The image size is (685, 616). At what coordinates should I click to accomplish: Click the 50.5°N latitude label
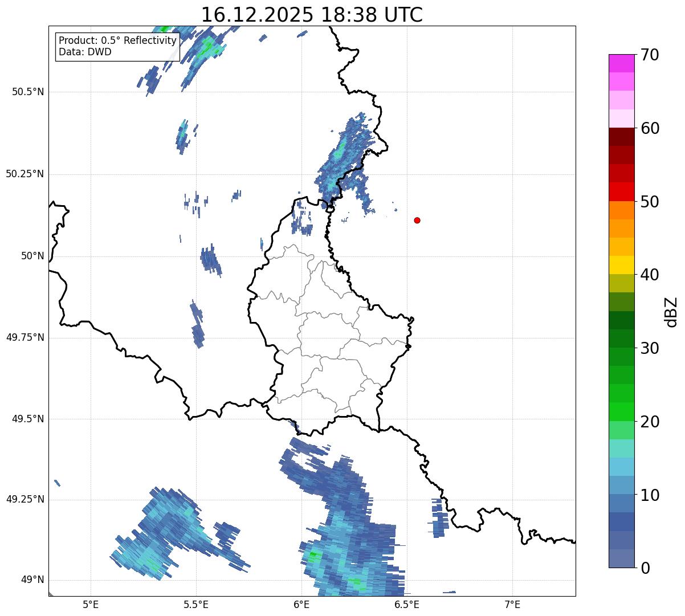pyautogui.click(x=28, y=92)
